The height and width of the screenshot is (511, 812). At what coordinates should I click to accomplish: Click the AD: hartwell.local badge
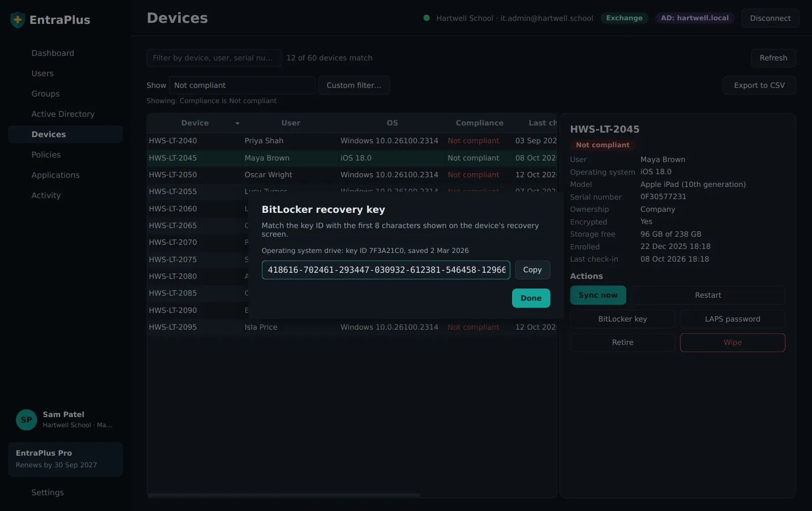pyautogui.click(x=695, y=18)
